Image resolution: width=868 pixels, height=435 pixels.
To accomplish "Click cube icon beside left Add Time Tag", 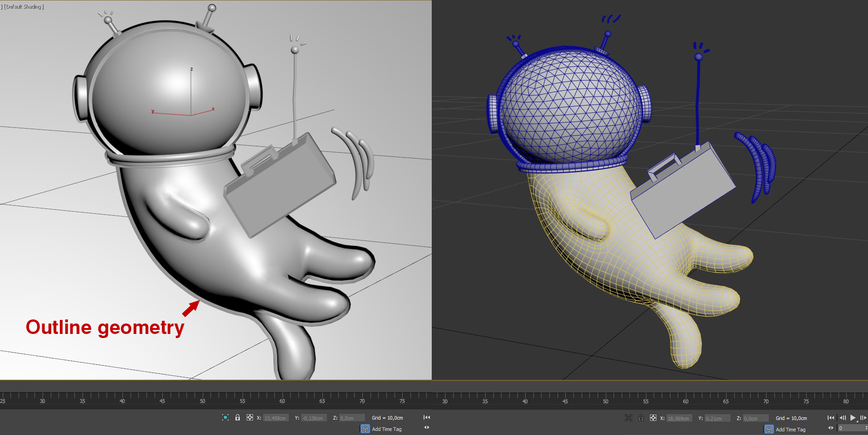I will pos(365,429).
